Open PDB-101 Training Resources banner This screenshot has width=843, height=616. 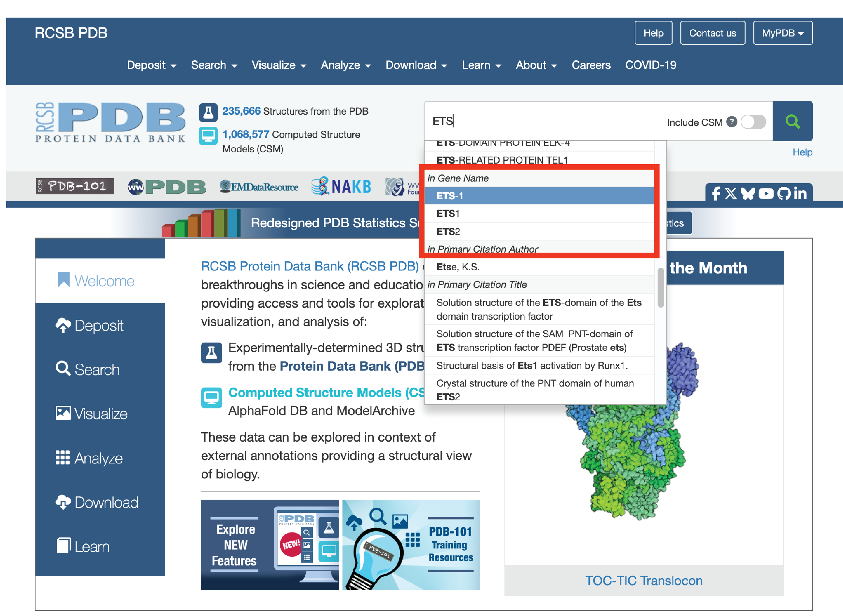click(411, 544)
